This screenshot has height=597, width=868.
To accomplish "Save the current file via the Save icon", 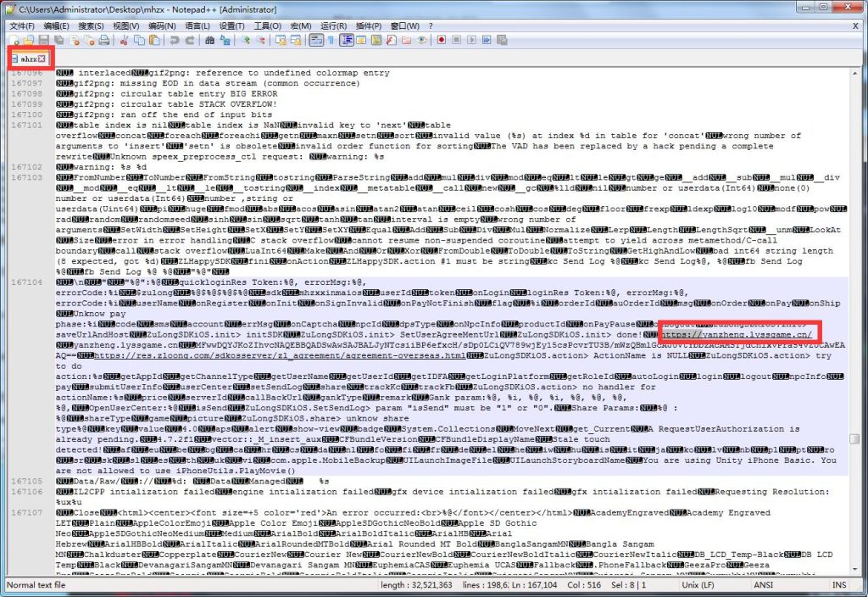I will pyautogui.click(x=45, y=40).
